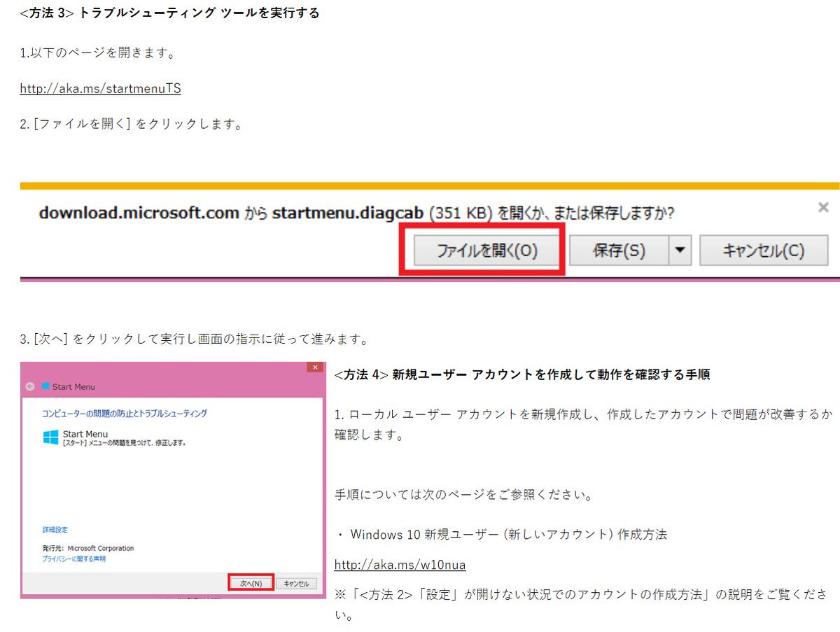The width and height of the screenshot is (840, 632).
Task: Click the close icon on the download notification bar
Action: click(823, 207)
